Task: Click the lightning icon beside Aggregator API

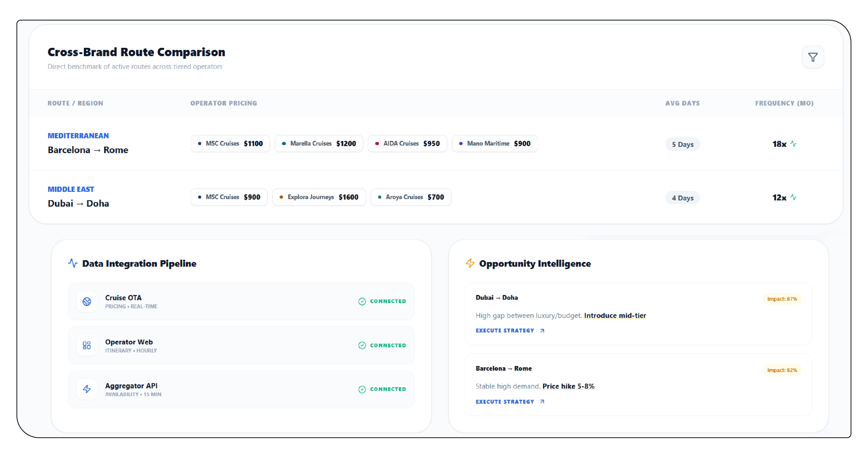Action: tap(87, 389)
